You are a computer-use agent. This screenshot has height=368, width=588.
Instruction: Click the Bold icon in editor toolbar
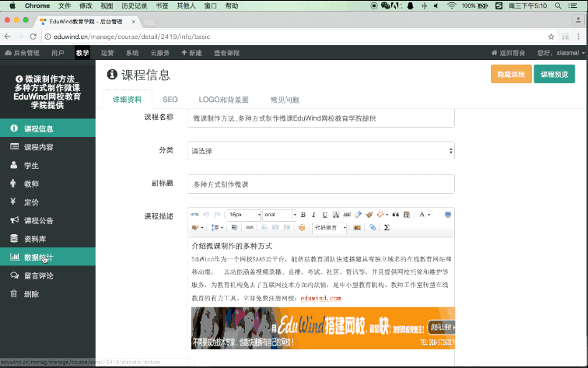[303, 215]
